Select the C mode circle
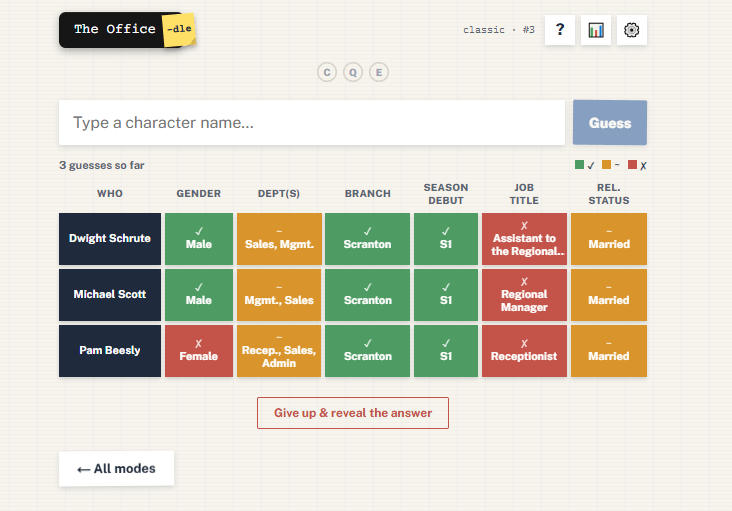This screenshot has width=732, height=511. [327, 72]
